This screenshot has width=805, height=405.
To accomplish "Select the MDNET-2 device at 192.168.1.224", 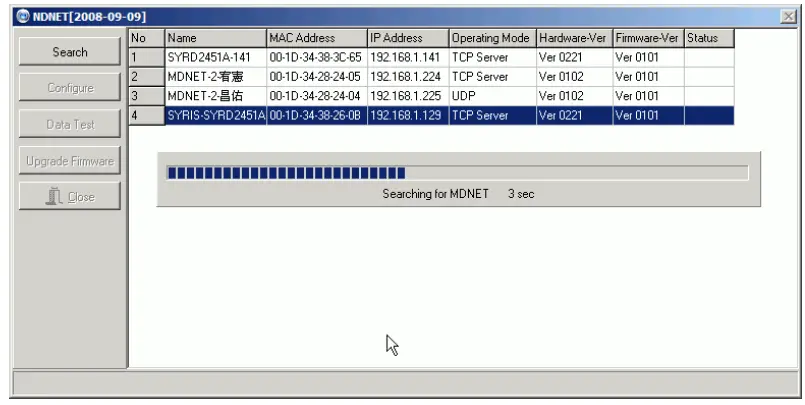I will coord(216,77).
